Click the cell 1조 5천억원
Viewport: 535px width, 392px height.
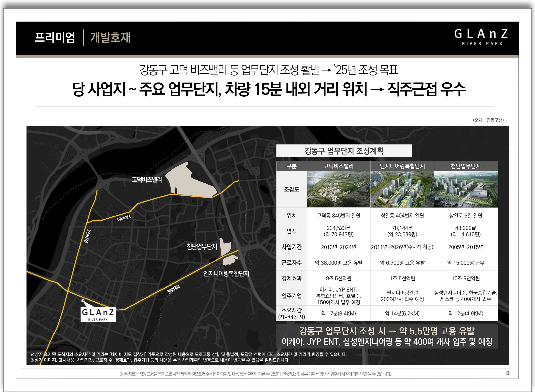click(402, 278)
